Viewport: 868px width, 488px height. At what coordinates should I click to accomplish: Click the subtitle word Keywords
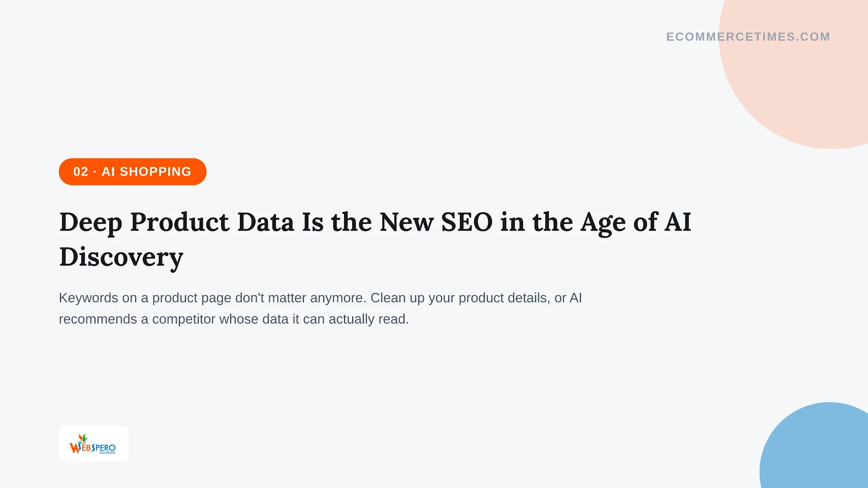click(88, 298)
